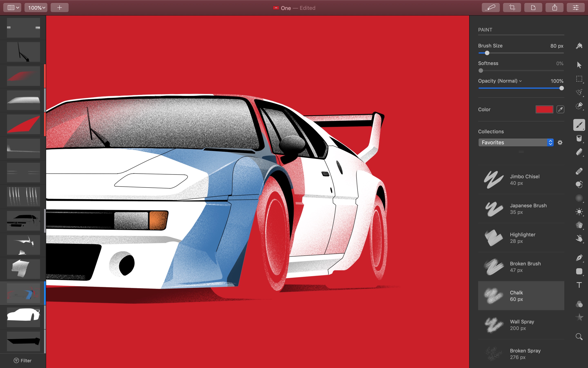Click the Brush Size slider track
The width and height of the screenshot is (588, 368).
[x=521, y=53]
